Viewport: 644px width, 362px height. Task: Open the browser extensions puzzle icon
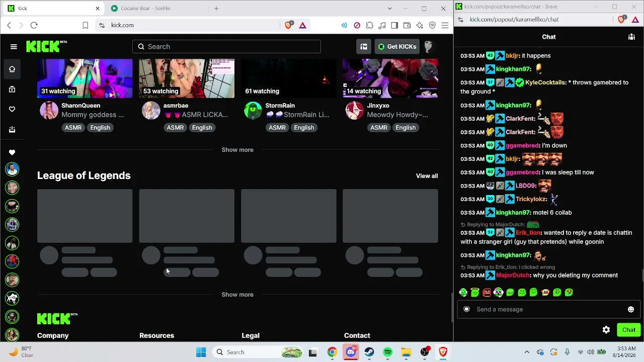(x=370, y=25)
